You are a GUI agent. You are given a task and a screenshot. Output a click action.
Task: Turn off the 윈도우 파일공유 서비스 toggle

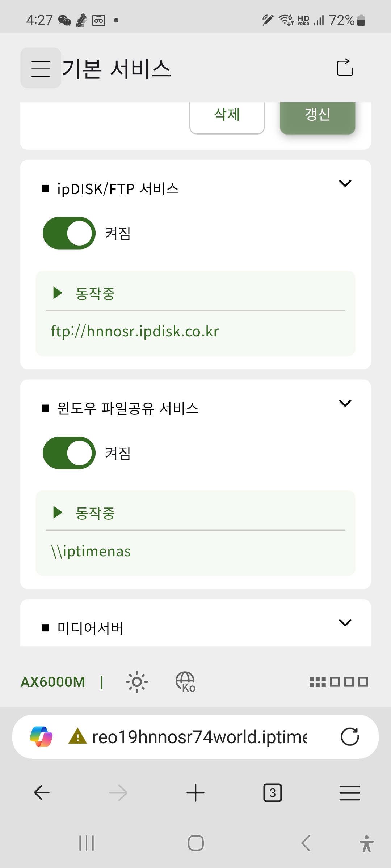[69, 453]
